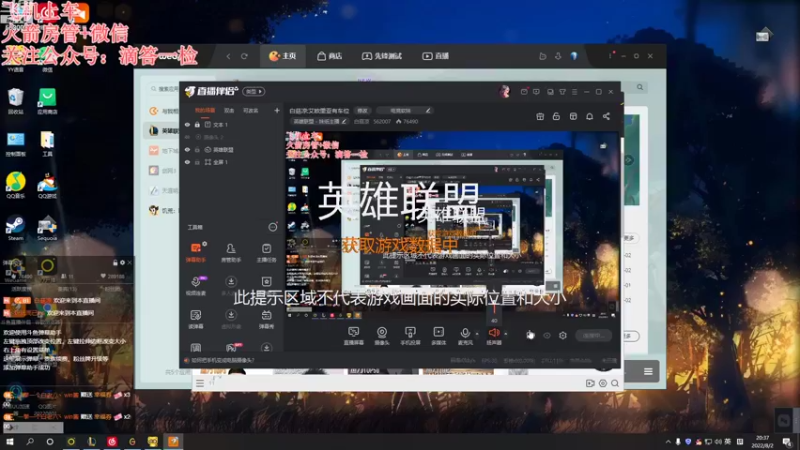The image size is (800, 450).
Task: Click search box in WeGame sidebar
Action: point(164,89)
